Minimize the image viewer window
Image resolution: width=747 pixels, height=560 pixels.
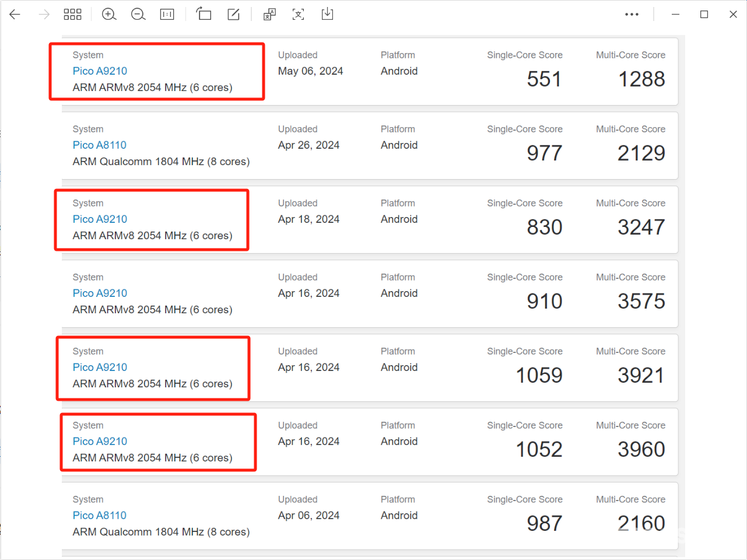(x=675, y=15)
